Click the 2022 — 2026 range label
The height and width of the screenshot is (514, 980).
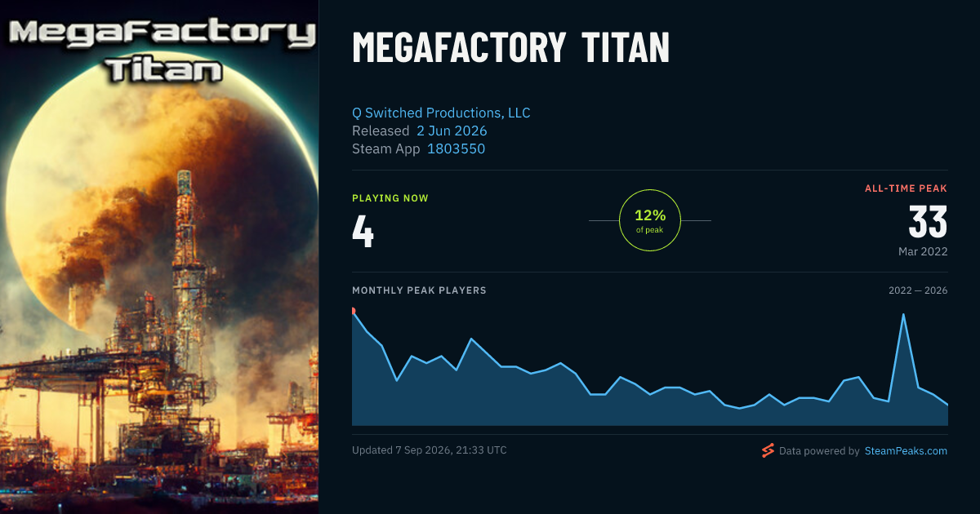(918, 290)
